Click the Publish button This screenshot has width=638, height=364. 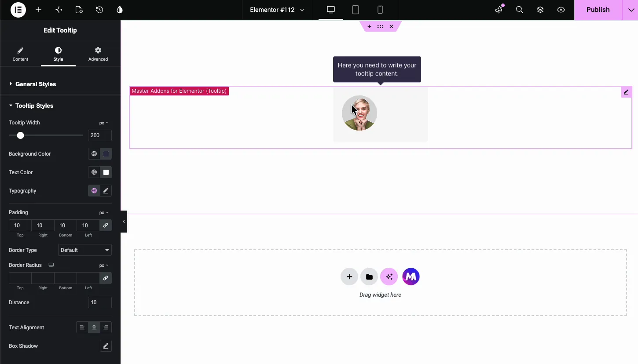click(598, 10)
